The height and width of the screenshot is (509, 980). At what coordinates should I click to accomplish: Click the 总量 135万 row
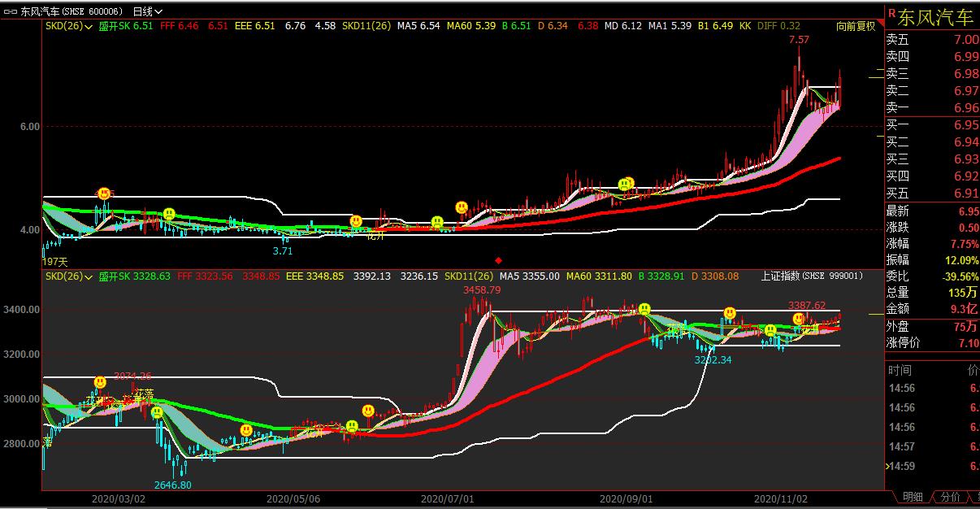(x=932, y=293)
